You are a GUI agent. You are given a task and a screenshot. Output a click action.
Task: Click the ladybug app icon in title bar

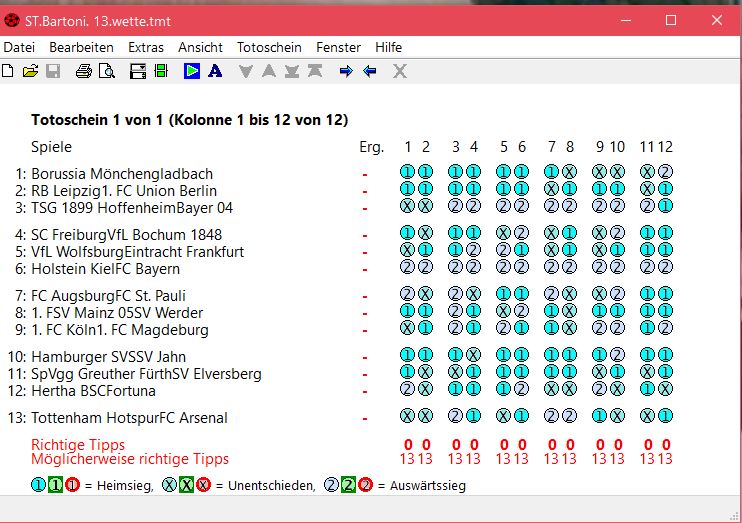click(x=12, y=21)
